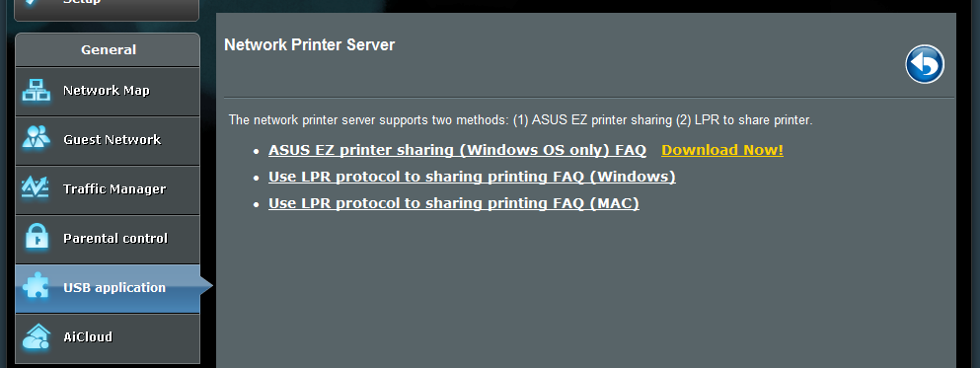Image resolution: width=980 pixels, height=368 pixels.
Task: Click the General section header
Action: coord(108,50)
